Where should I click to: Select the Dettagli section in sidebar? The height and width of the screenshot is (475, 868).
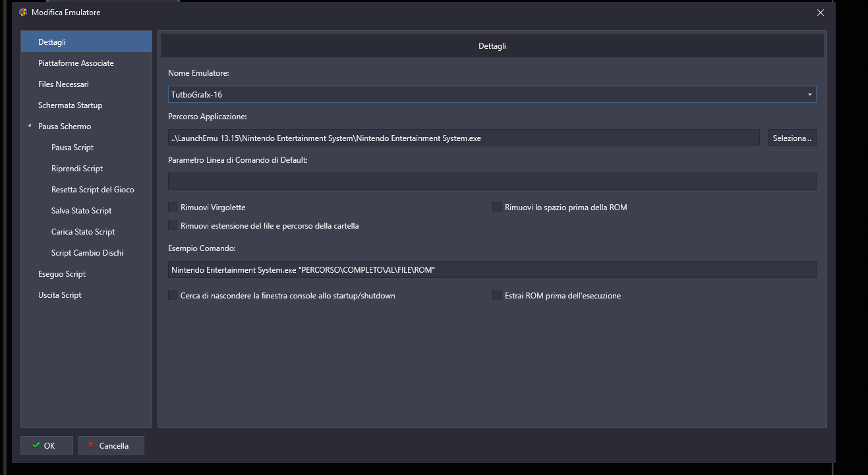tap(86, 42)
